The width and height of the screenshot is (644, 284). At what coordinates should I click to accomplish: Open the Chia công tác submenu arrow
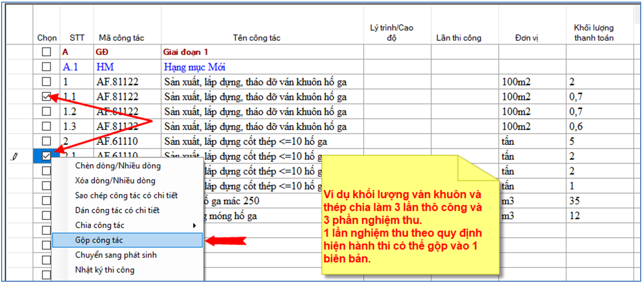tap(195, 225)
